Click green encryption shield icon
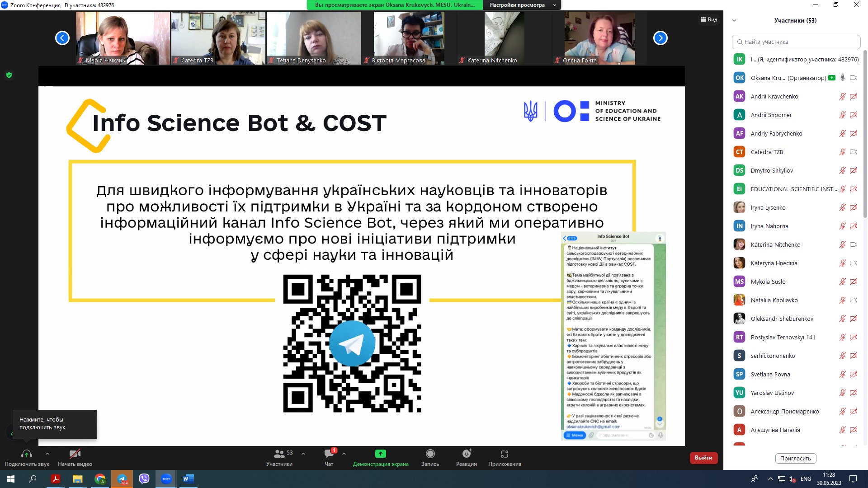The image size is (868, 488). 9,75
